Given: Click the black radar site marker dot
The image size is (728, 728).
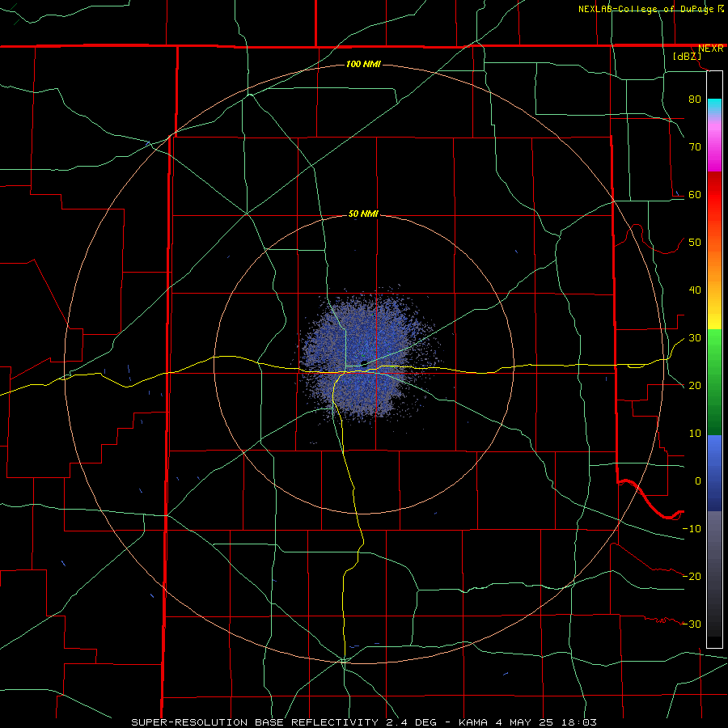Looking at the screenshot, I should pos(365,363).
